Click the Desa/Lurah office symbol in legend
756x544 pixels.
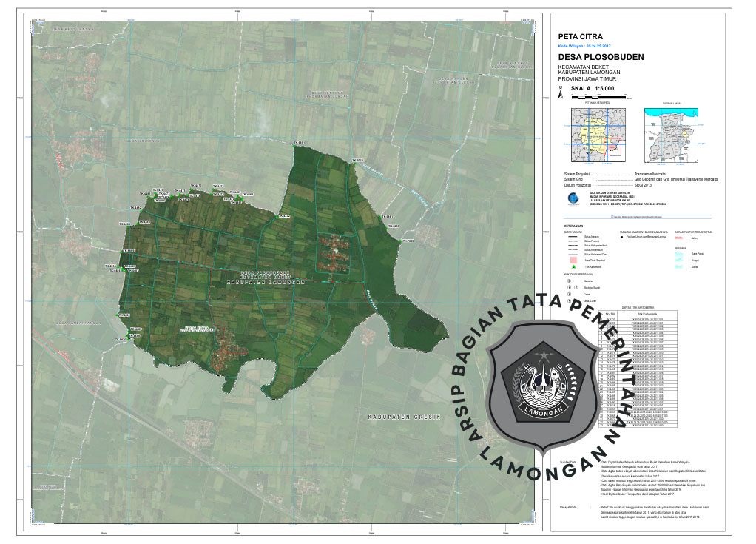coord(568,301)
